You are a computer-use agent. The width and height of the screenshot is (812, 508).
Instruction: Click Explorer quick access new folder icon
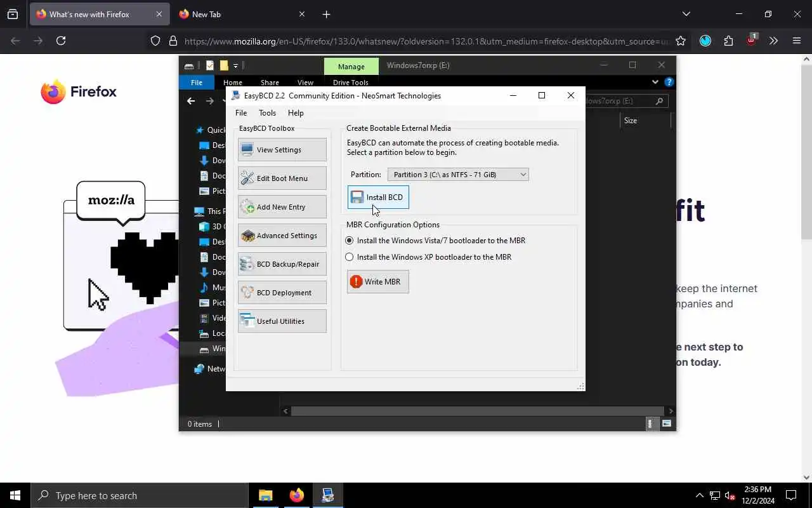click(224, 65)
